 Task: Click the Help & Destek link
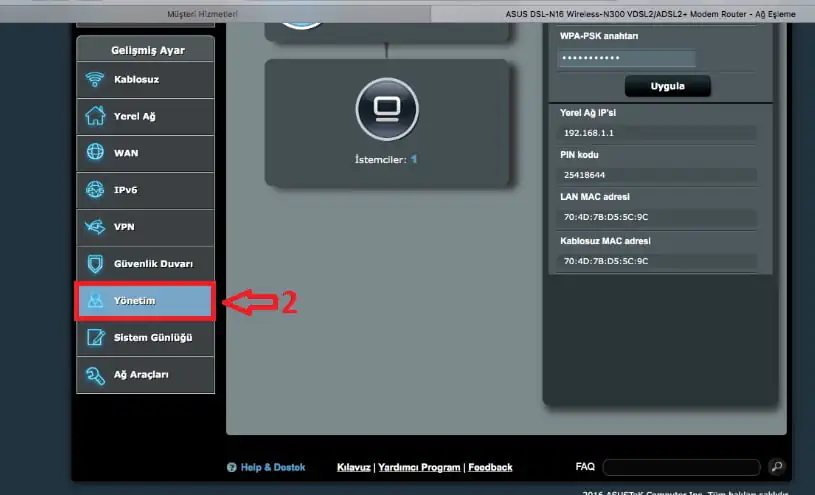273,467
